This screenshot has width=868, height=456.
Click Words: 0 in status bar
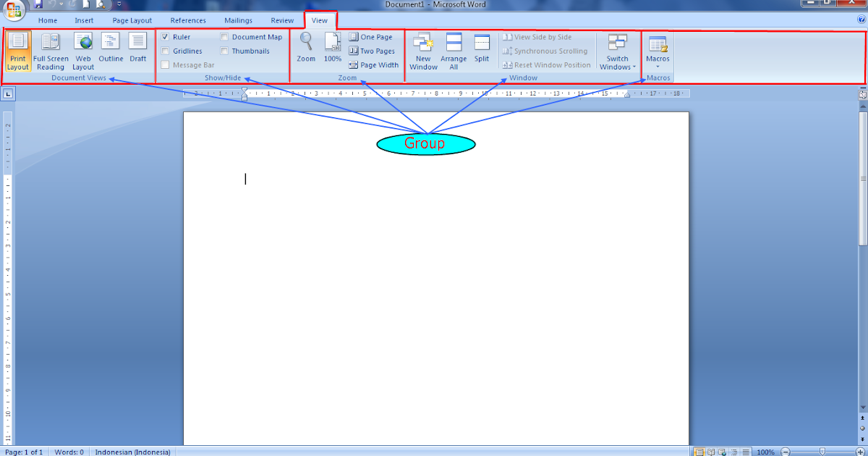69,452
